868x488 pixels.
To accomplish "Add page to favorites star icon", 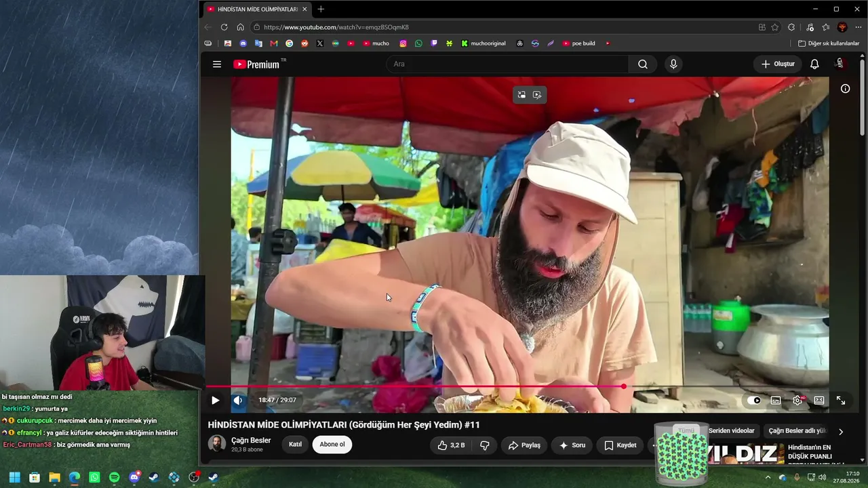I will pyautogui.click(x=775, y=27).
